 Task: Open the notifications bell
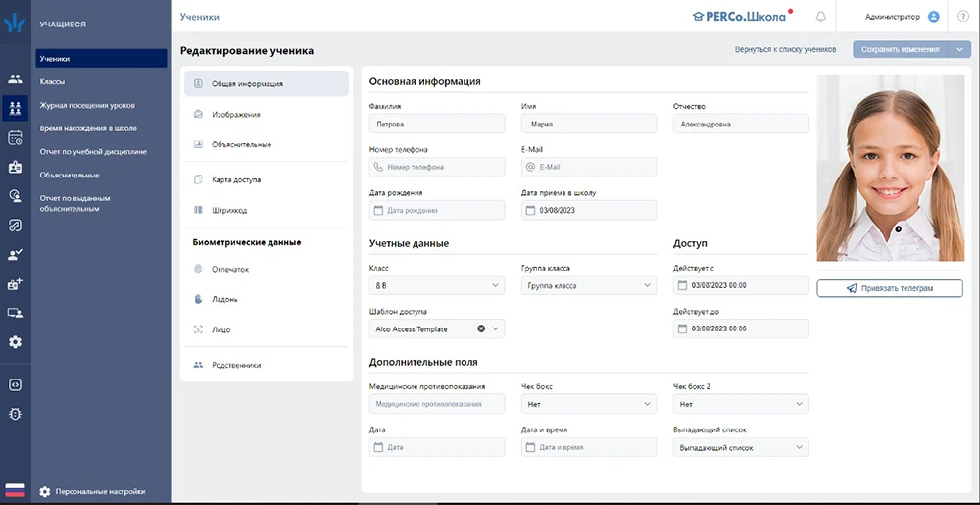(x=820, y=17)
